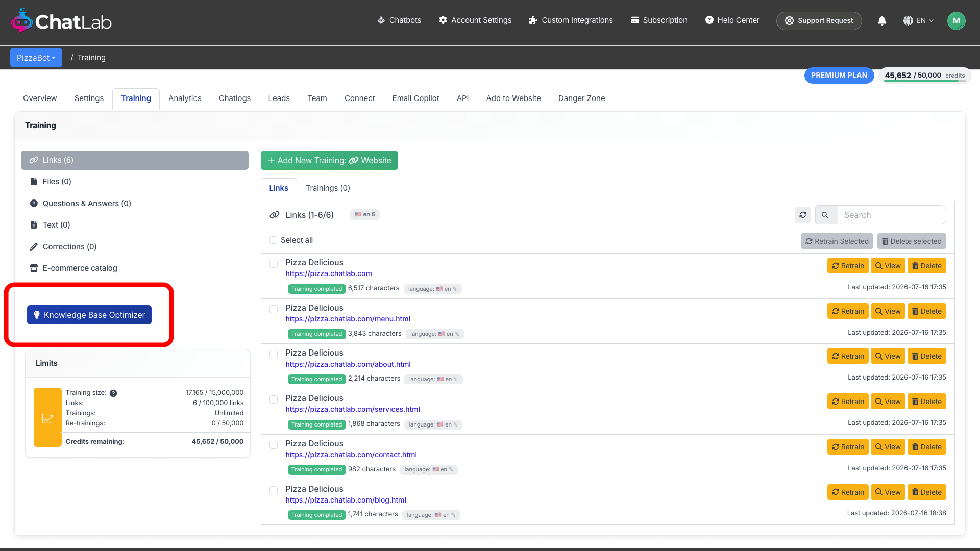Open https://pizza.chatlab.com/blog.html link

(x=346, y=500)
